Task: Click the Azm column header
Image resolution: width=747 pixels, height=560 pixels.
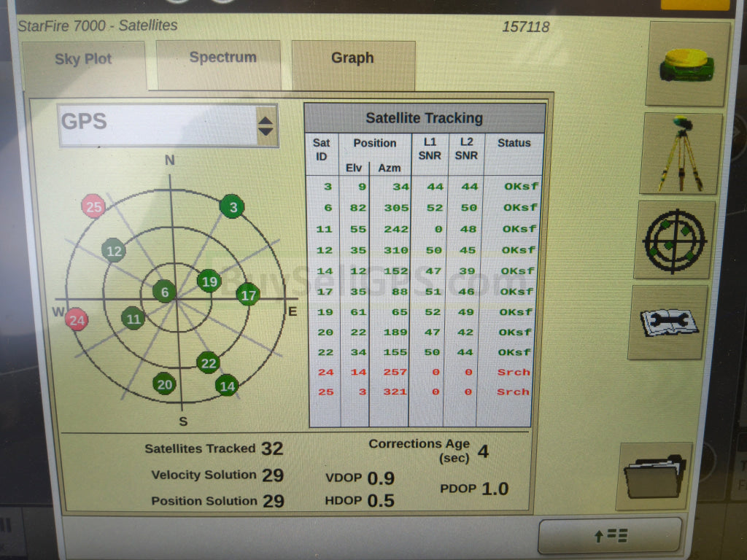Action: click(390, 168)
